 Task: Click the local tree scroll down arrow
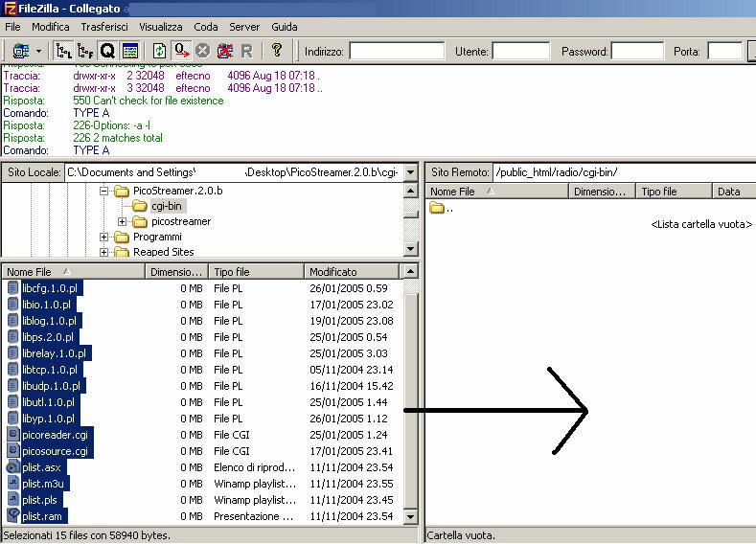(411, 249)
